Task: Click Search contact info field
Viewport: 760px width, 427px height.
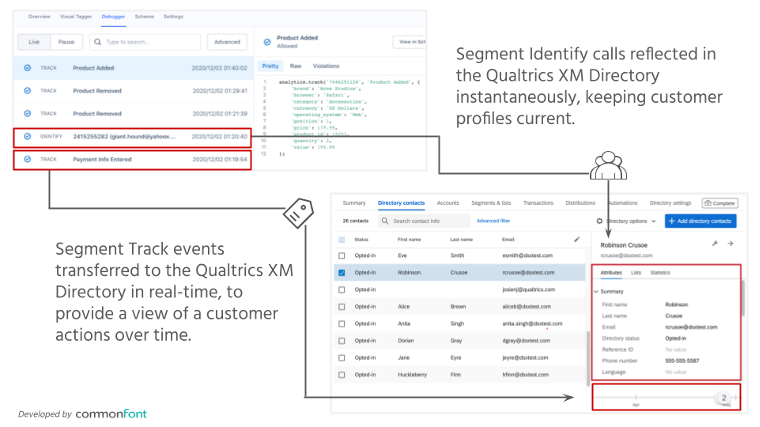Action: pyautogui.click(x=424, y=221)
